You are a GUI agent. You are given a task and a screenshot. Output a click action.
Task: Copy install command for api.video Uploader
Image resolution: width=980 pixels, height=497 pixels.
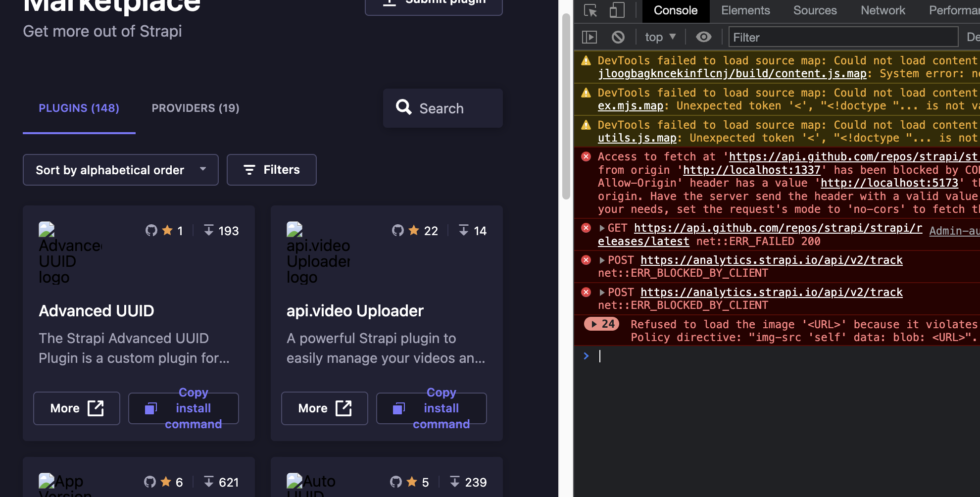pos(432,408)
